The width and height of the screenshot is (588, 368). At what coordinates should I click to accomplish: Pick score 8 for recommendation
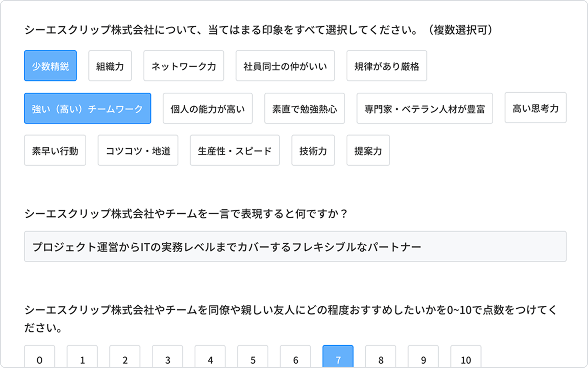click(x=381, y=357)
